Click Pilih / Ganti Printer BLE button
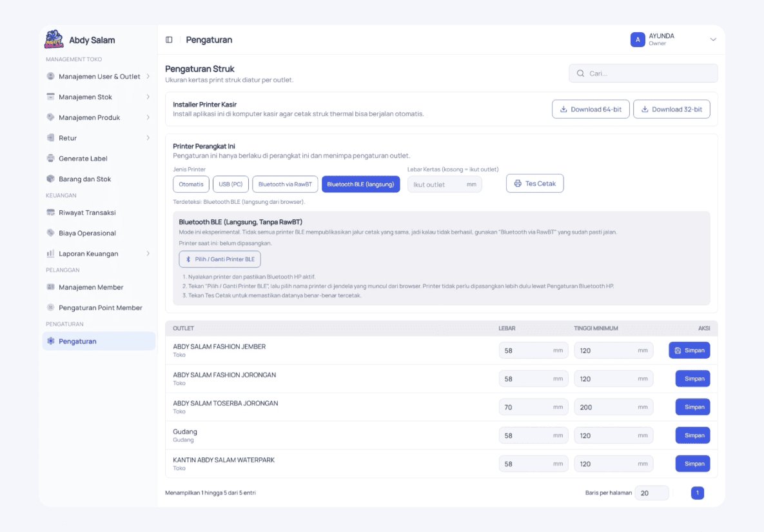This screenshot has height=532, width=764. [x=220, y=259]
